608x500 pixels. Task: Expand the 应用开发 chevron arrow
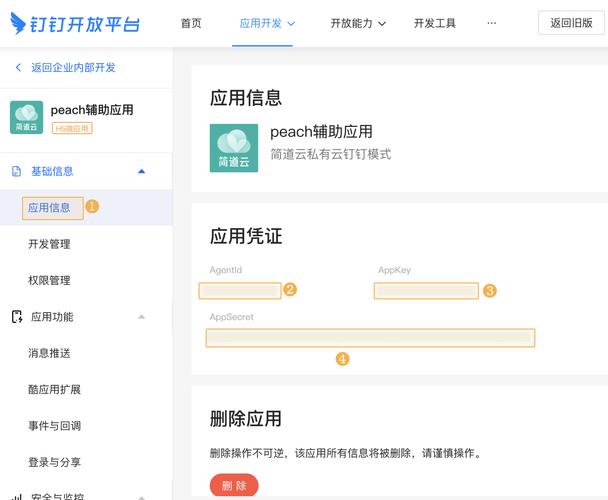(291, 24)
